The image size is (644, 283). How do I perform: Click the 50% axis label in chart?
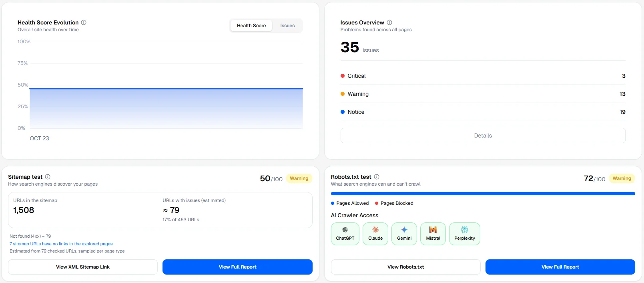coord(23,85)
